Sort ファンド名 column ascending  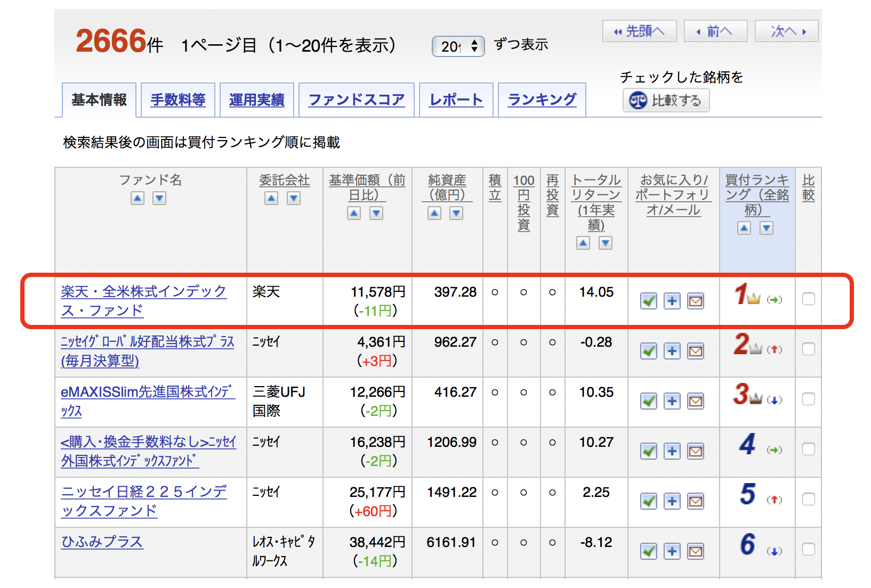(x=138, y=198)
